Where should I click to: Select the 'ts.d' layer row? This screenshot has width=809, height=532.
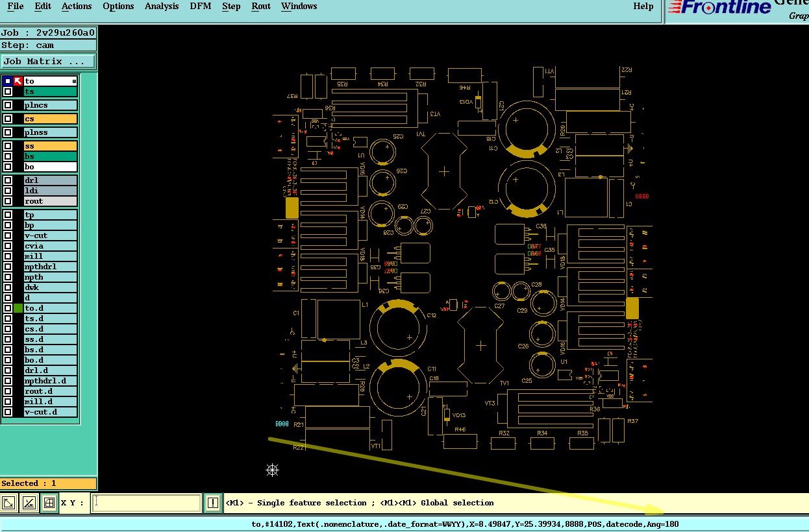coord(51,319)
